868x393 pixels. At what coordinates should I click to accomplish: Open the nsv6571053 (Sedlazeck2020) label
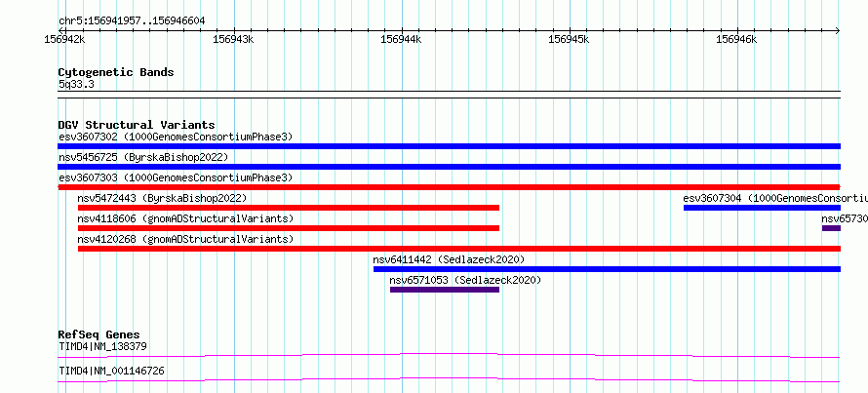click(465, 280)
